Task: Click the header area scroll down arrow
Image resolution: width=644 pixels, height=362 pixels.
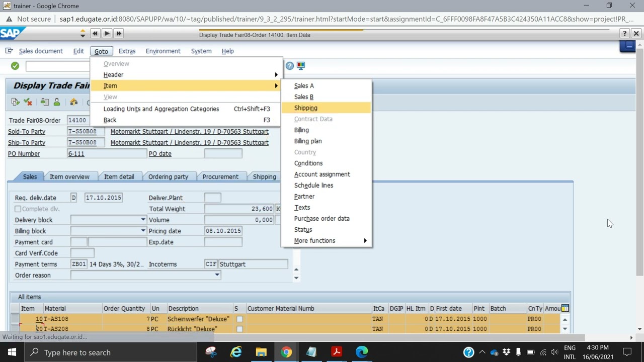Action: point(296,278)
